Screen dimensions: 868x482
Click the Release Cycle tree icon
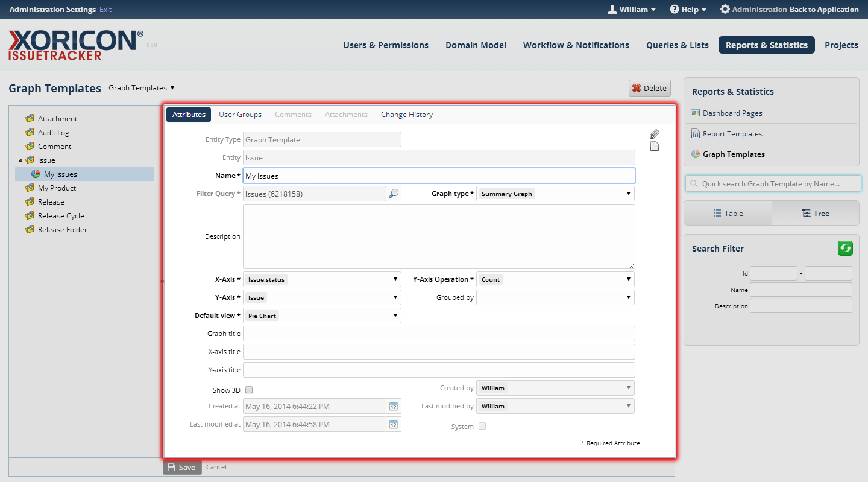click(x=29, y=215)
